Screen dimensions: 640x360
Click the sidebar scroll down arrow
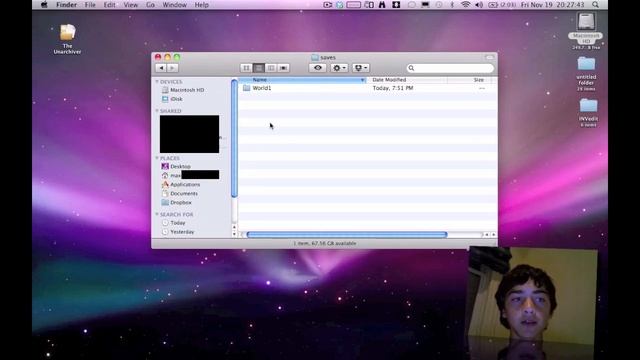click(x=234, y=234)
